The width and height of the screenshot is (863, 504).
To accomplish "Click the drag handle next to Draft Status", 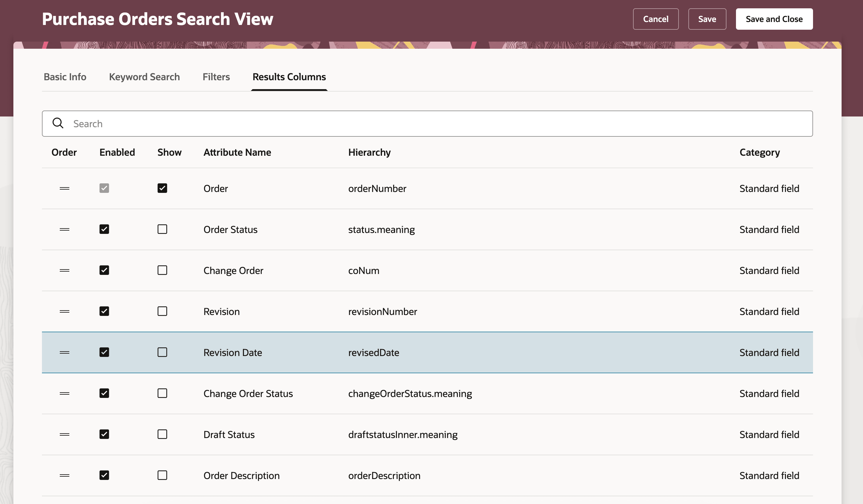I will pos(64,434).
